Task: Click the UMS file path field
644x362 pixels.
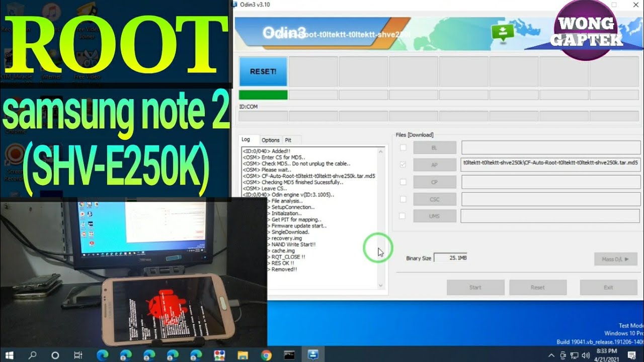Action: point(551,216)
